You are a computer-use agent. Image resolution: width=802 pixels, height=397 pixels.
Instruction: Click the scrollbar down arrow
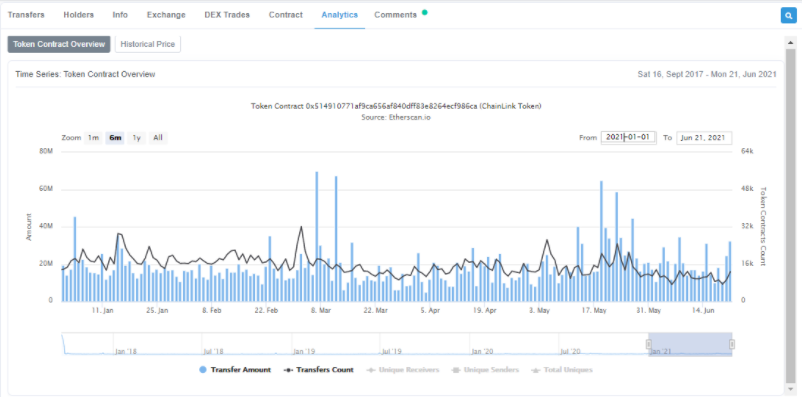791,389
